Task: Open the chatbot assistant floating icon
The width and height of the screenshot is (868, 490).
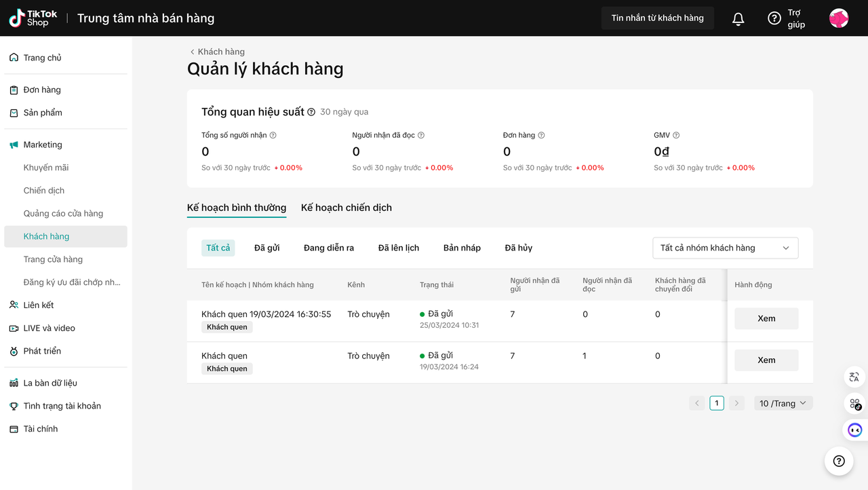Action: [854, 430]
